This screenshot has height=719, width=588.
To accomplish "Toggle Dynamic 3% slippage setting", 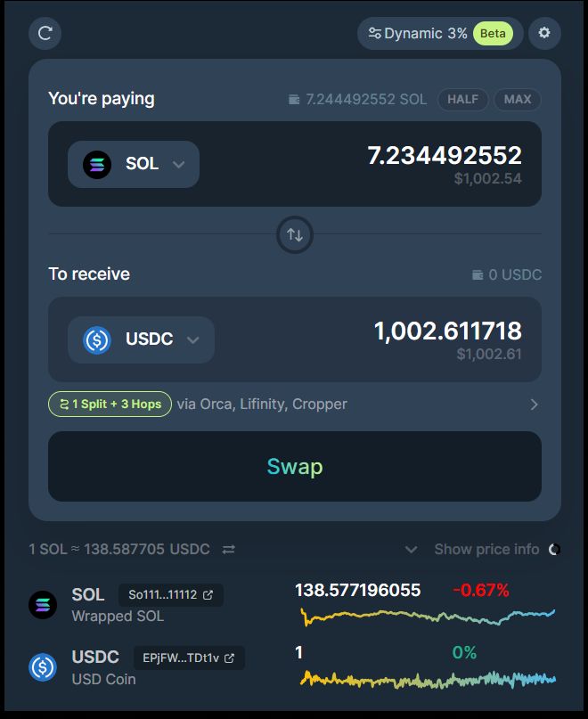I will click(x=440, y=34).
